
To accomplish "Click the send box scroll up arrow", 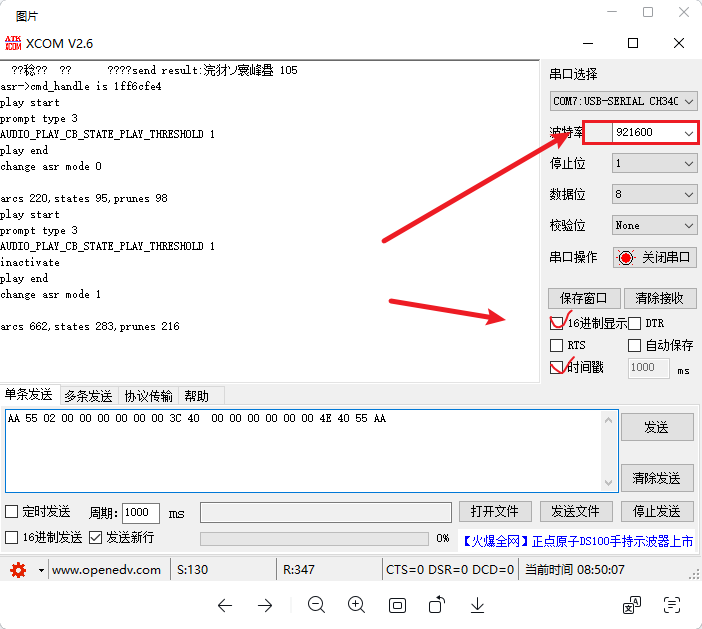I will point(608,420).
